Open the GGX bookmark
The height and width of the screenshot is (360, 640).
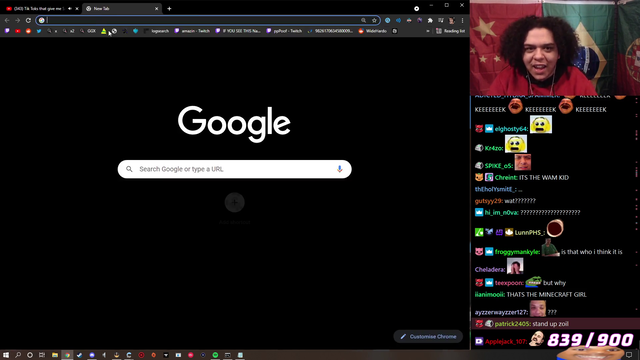coord(88,31)
